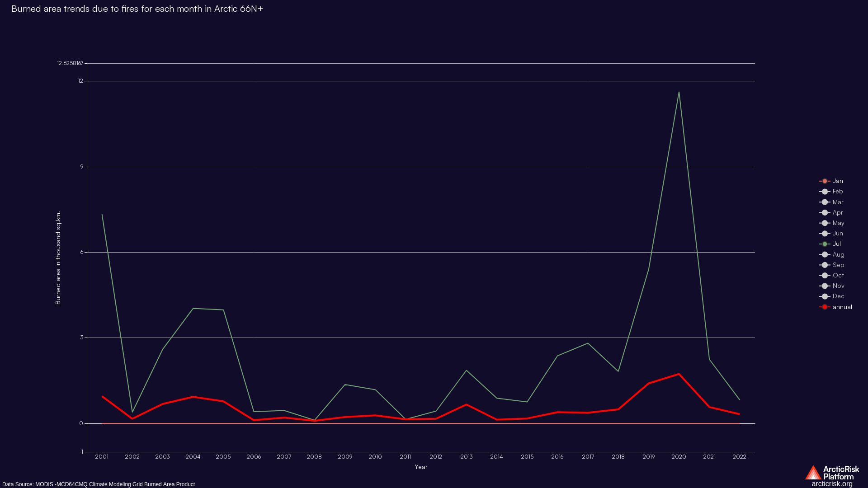The height and width of the screenshot is (488, 868).
Task: Click the Nov legend circle
Action: [825, 286]
